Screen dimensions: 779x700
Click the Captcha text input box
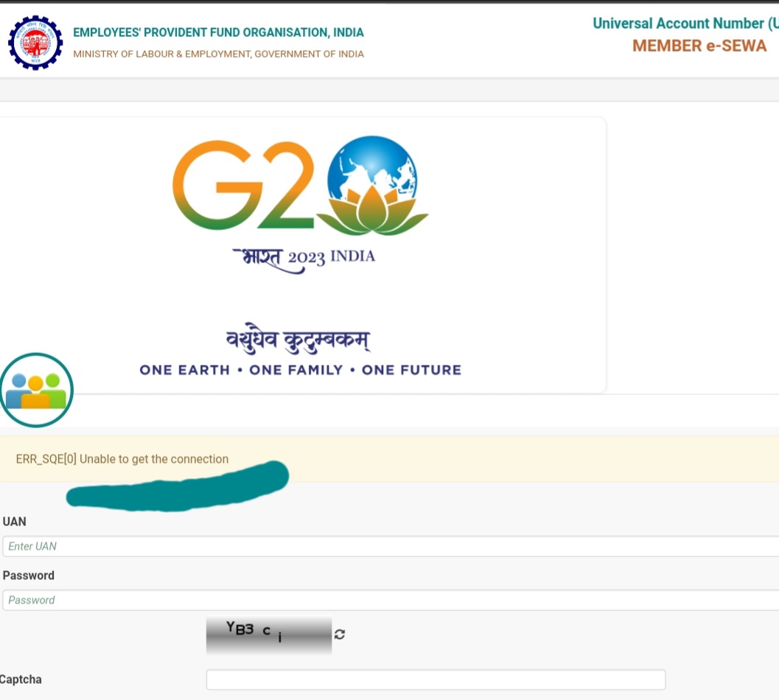click(436, 679)
